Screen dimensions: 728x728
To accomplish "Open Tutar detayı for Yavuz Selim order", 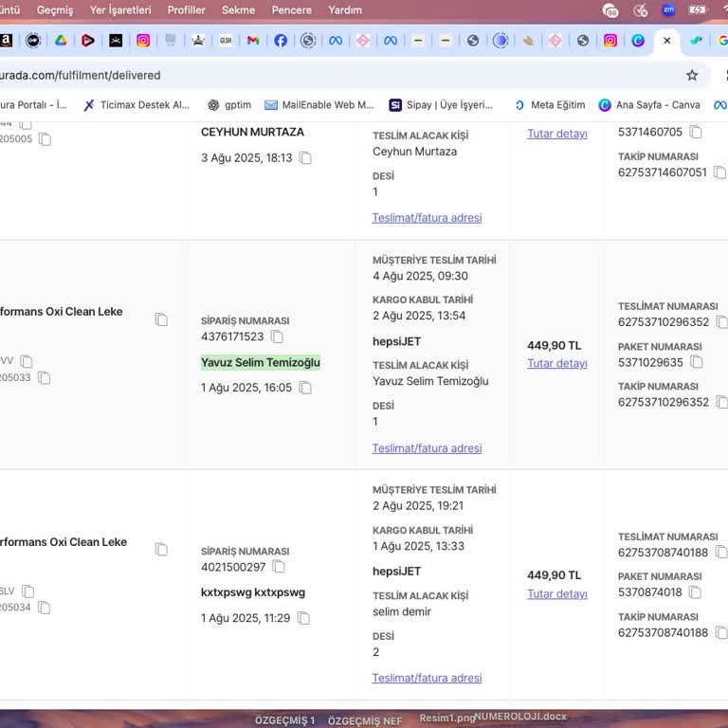I will click(556, 364).
